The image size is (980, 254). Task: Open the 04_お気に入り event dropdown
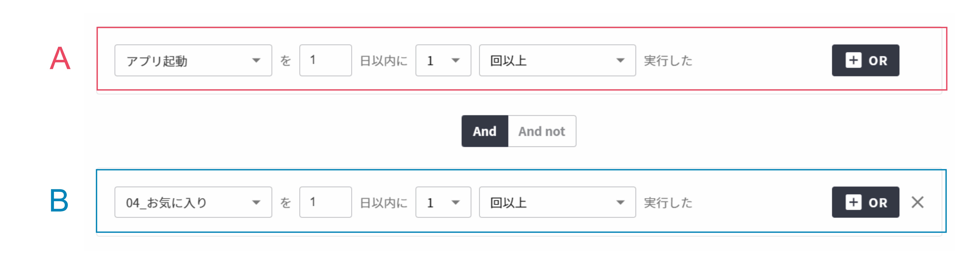tap(193, 202)
